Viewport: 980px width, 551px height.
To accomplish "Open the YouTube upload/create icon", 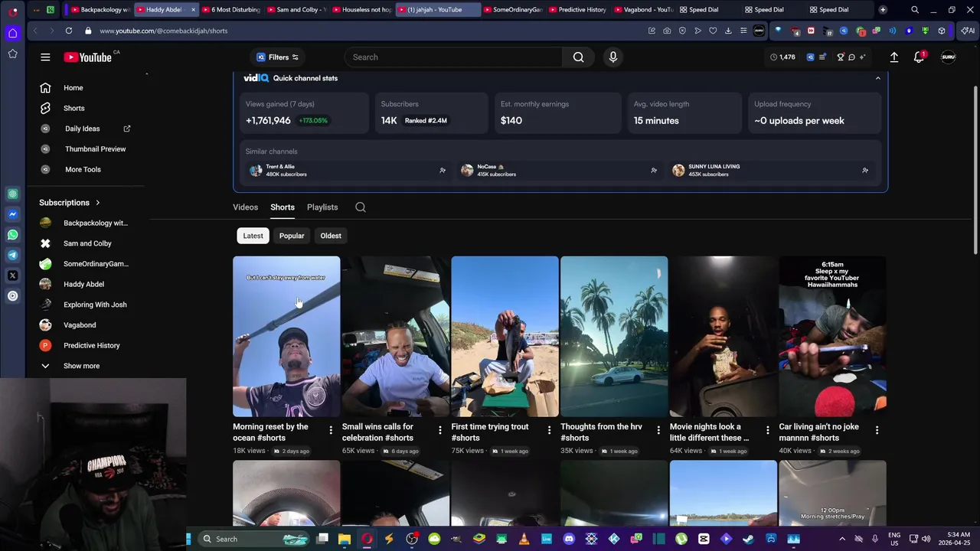I will (x=893, y=57).
